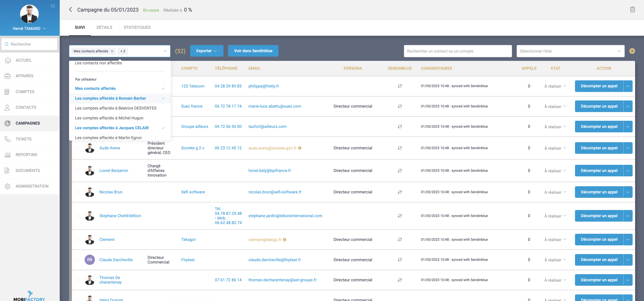644x301 pixels.
Task: Switch to the STATISTIQUES tab
Action: 137,27
